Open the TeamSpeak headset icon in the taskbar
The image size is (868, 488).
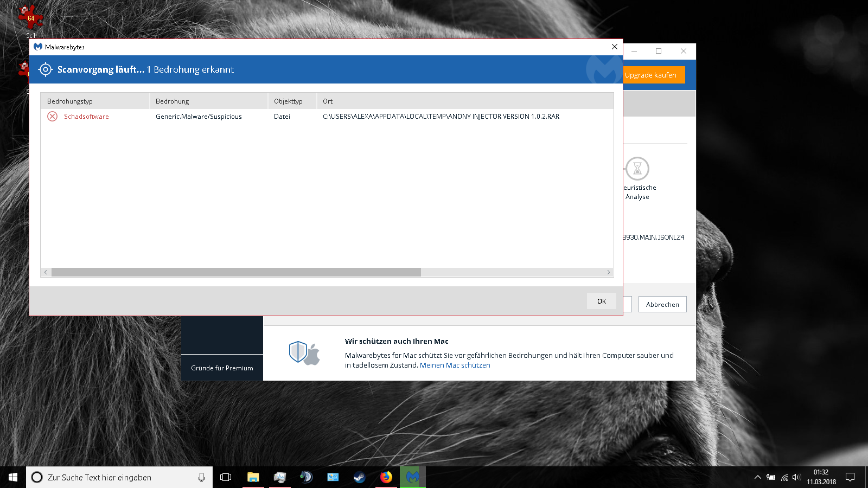(x=306, y=477)
